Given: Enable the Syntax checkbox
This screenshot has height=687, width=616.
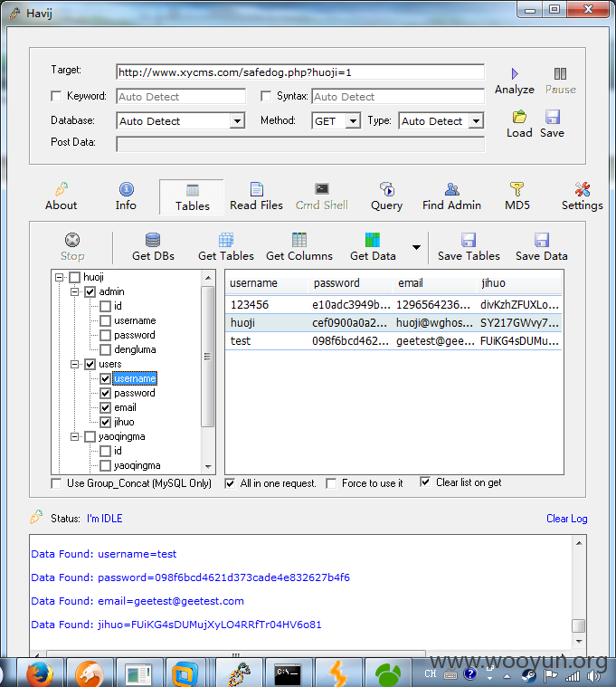Looking at the screenshot, I should click(266, 96).
